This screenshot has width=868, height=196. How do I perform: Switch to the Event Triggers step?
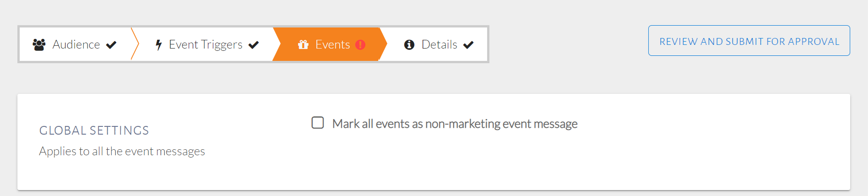click(206, 44)
